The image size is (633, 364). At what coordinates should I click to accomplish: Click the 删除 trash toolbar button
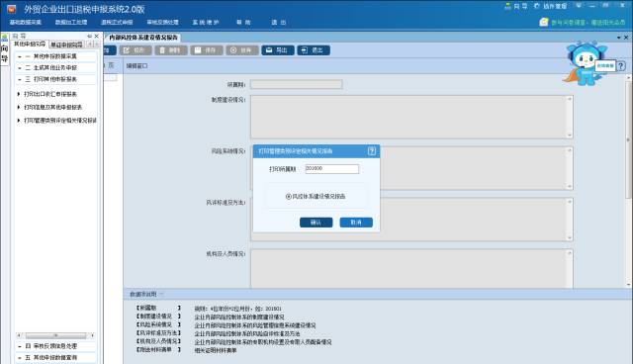click(171, 50)
